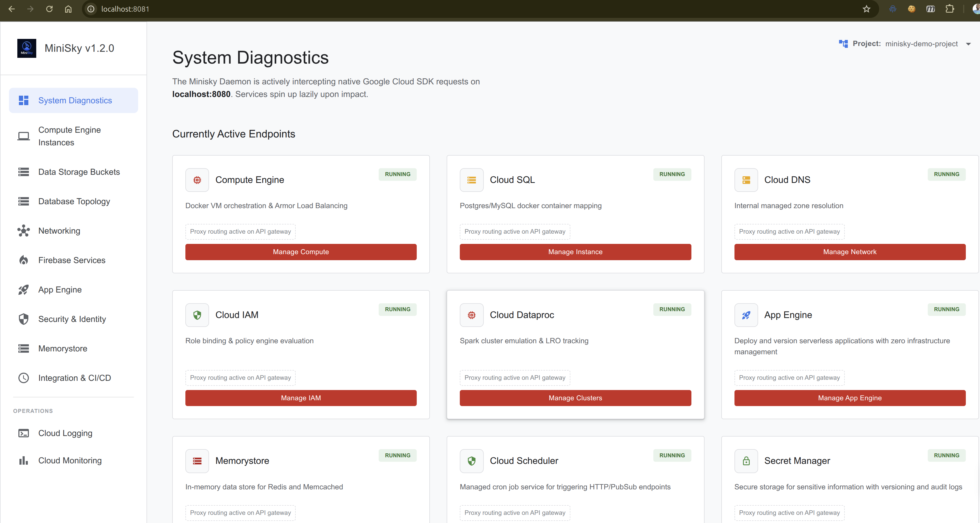This screenshot has height=523, width=980.
Task: Go to Data Storage Buckets
Action: pos(74,172)
